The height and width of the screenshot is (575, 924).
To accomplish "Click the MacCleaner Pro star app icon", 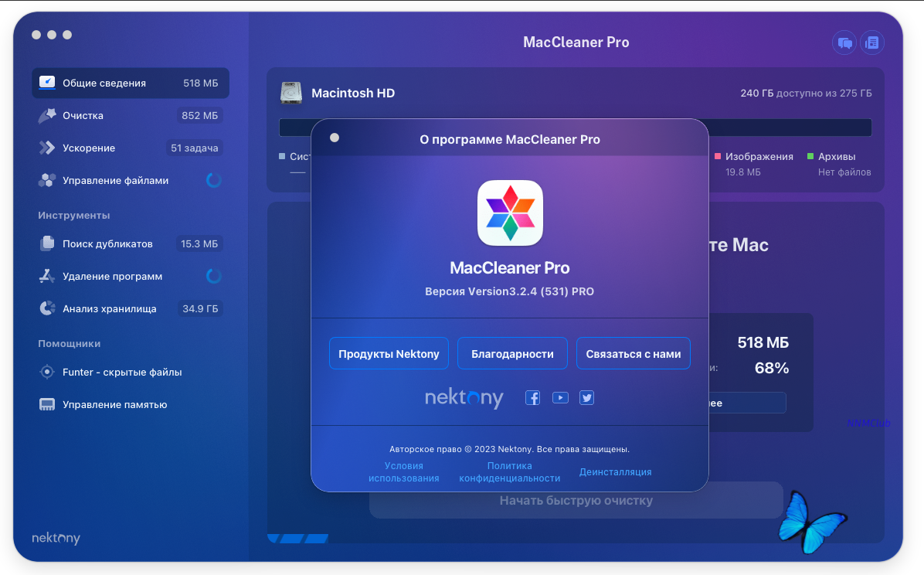I will pos(510,213).
